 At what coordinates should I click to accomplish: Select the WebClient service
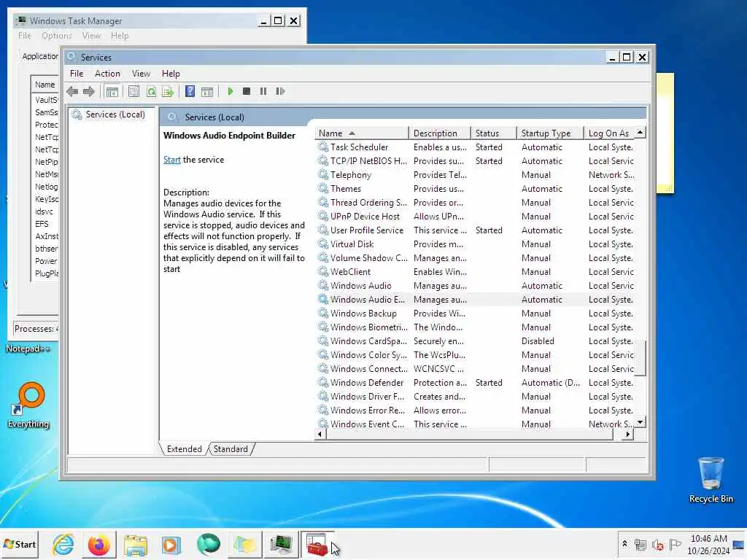[x=476, y=272]
